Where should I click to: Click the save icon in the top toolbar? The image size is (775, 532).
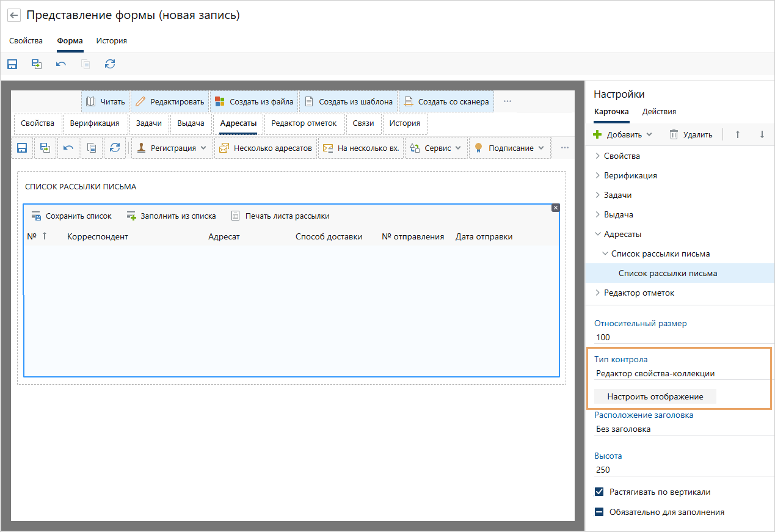click(x=12, y=64)
